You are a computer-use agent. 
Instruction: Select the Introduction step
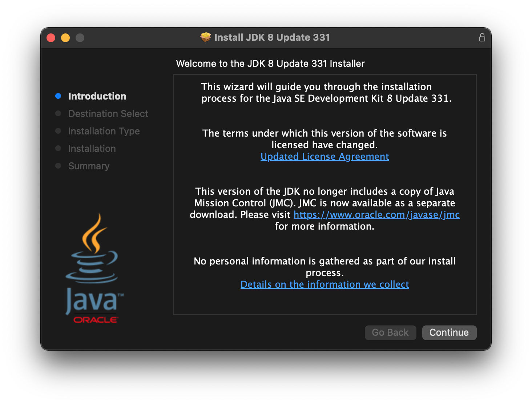click(97, 96)
